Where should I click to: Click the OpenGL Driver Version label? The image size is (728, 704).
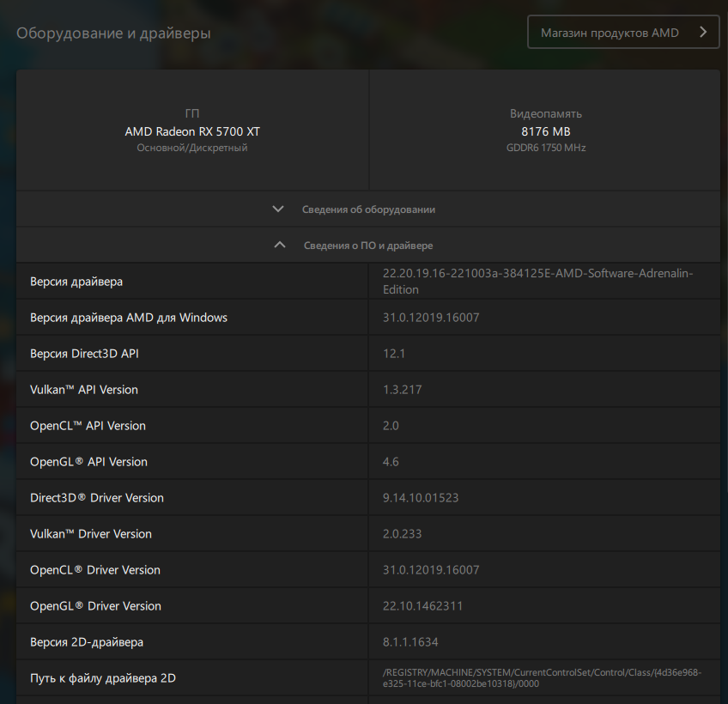click(95, 606)
